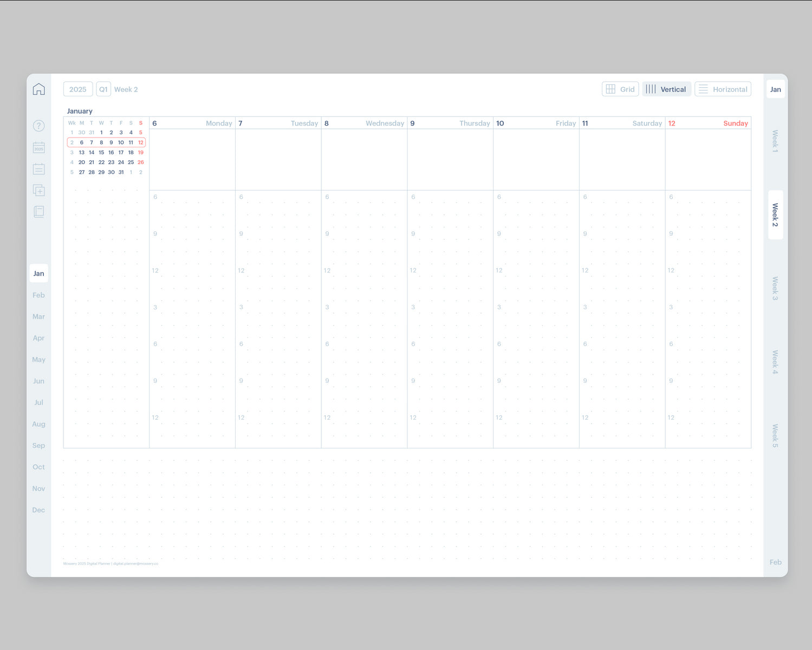The width and height of the screenshot is (812, 650).
Task: Open Sunday 12 day header
Action: [707, 123]
